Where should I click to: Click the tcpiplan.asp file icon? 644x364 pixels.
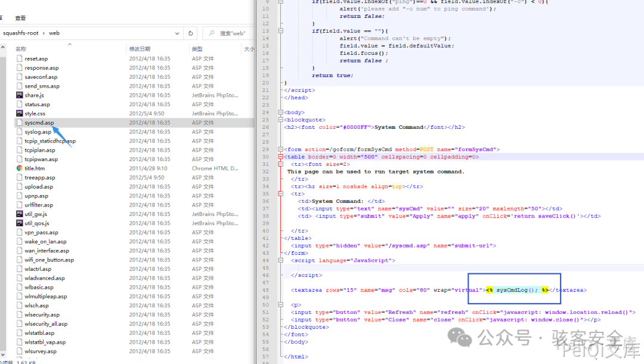19,150
